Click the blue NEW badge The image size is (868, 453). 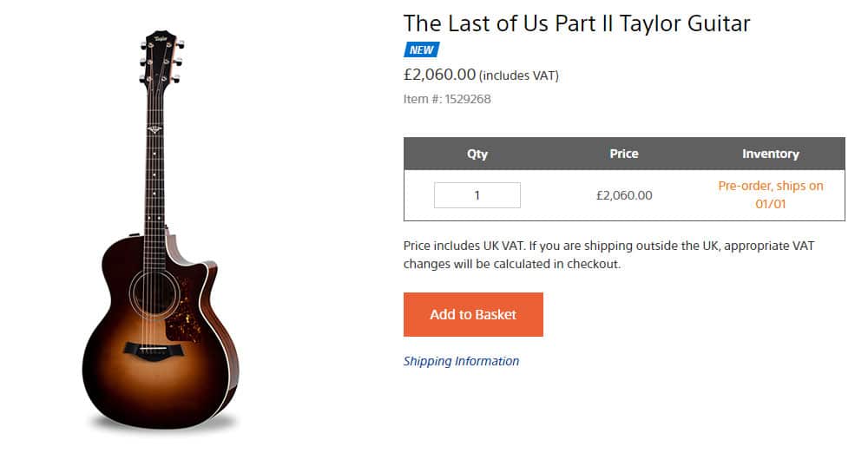click(x=421, y=49)
